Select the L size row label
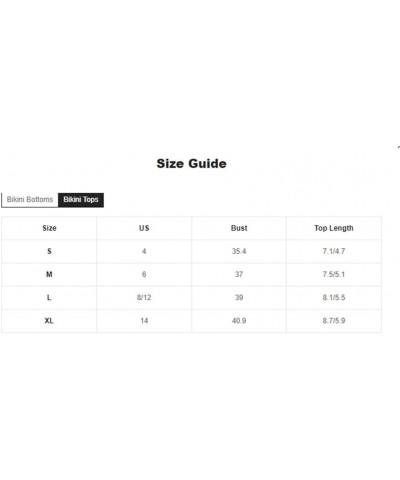The width and height of the screenshot is (400, 480). 49,298
